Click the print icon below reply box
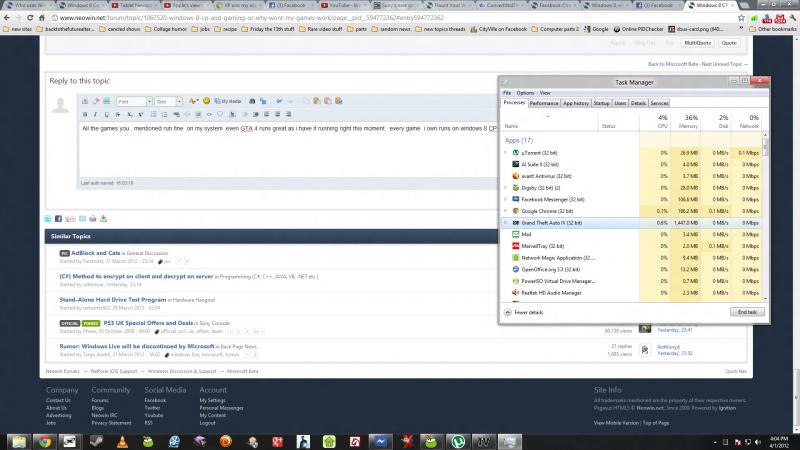Image resolution: width=800 pixels, height=450 pixels. [x=92, y=219]
